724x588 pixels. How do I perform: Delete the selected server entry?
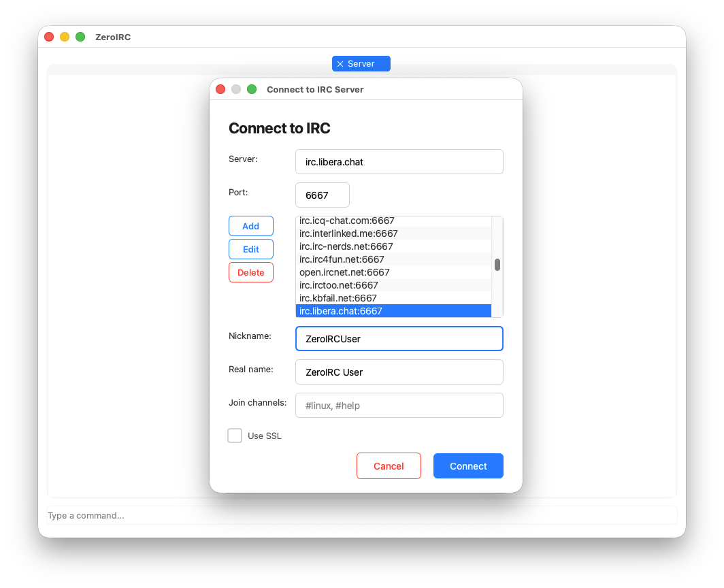click(250, 272)
